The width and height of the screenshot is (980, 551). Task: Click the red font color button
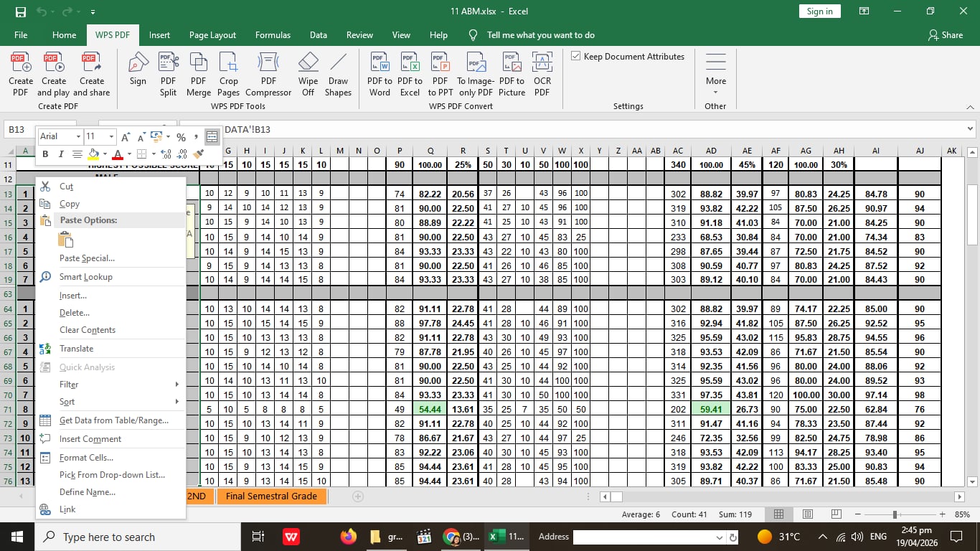coord(118,154)
